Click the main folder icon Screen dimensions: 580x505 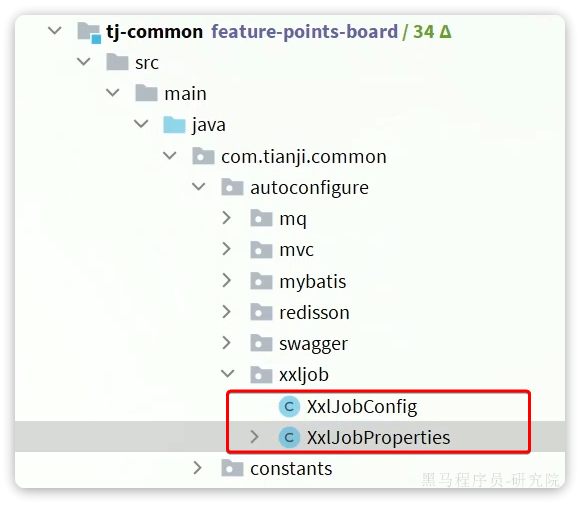coord(146,93)
